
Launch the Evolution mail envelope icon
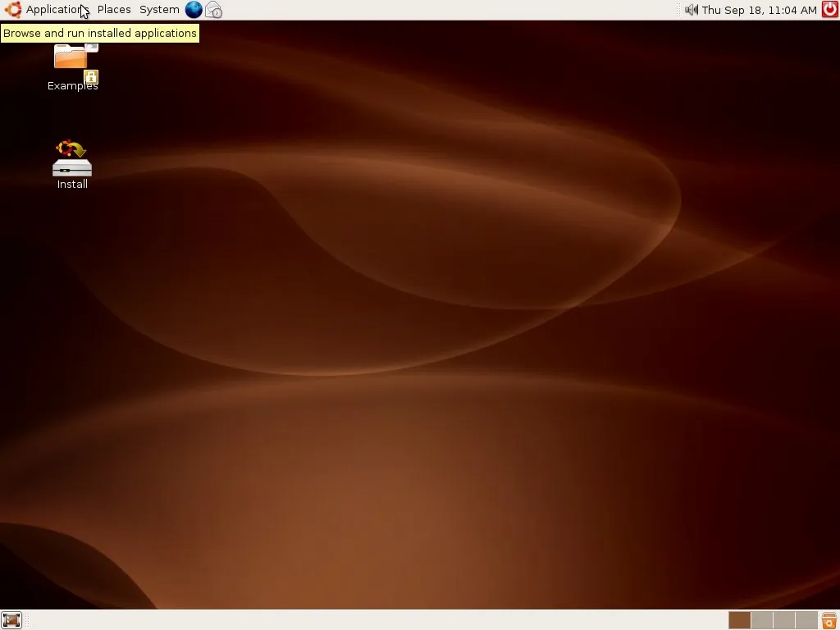point(214,10)
